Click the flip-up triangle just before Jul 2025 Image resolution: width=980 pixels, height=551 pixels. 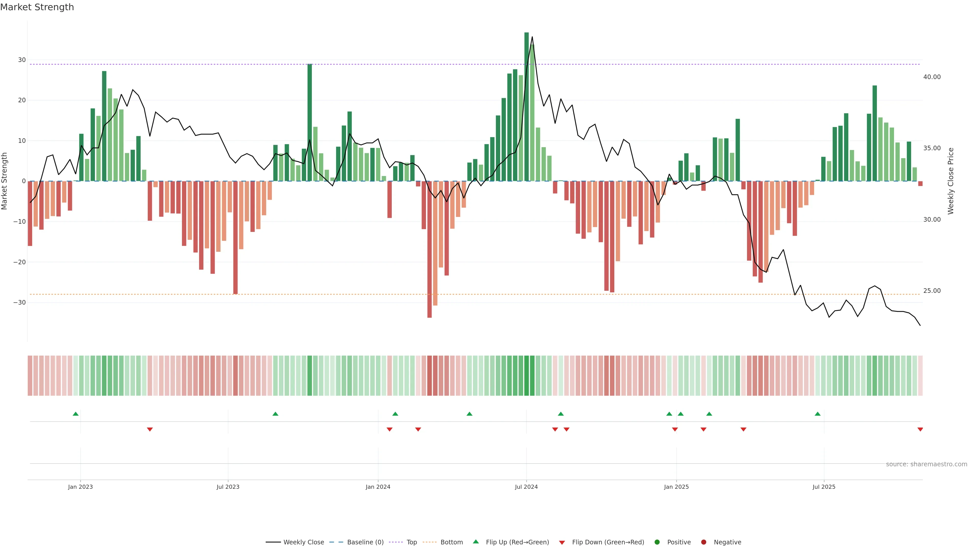[x=817, y=414]
